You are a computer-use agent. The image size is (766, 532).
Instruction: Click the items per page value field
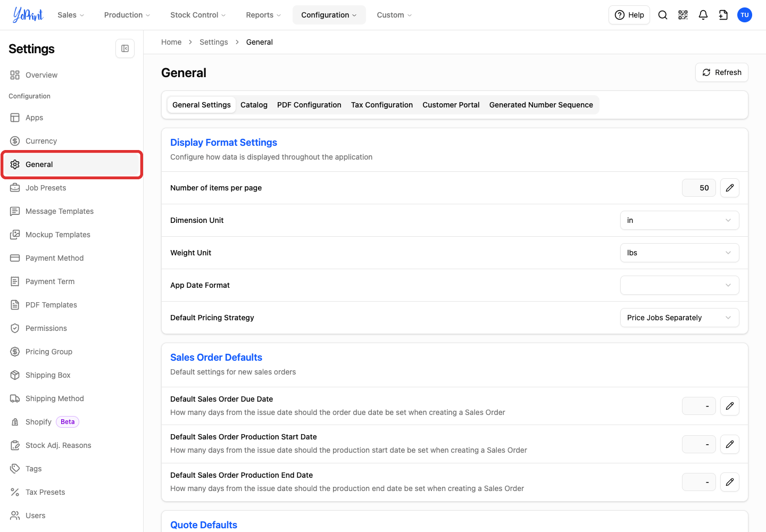(699, 188)
